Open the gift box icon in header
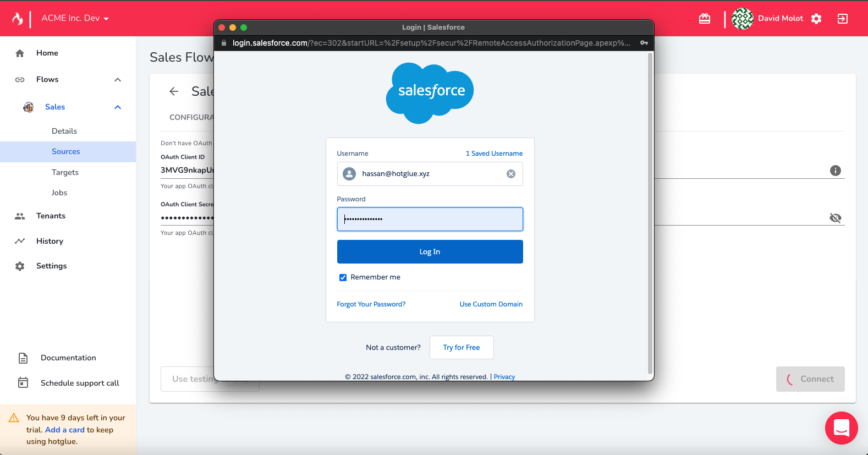The width and height of the screenshot is (868, 455). tap(705, 19)
